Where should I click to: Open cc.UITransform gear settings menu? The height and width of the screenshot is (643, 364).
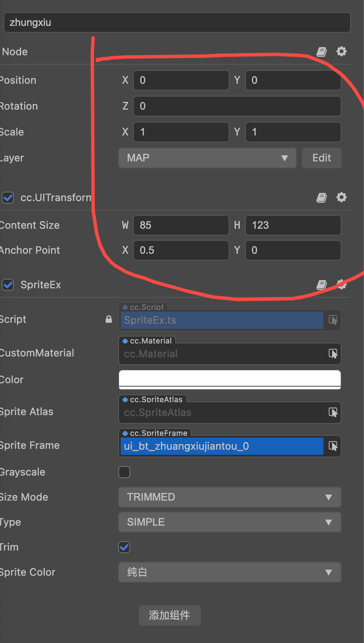(342, 197)
